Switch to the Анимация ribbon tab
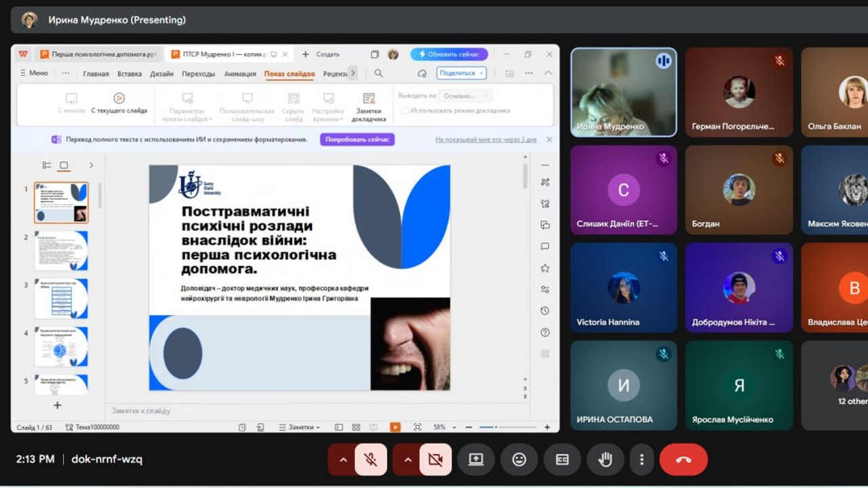 [x=240, y=74]
